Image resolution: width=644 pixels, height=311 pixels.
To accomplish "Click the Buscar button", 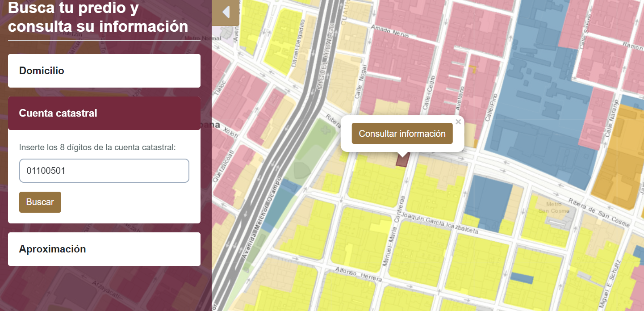I will (40, 202).
